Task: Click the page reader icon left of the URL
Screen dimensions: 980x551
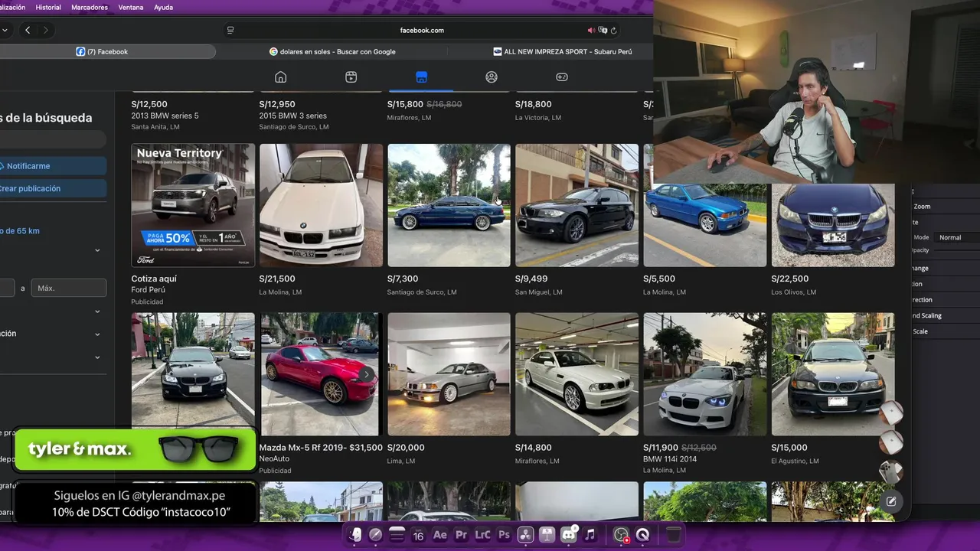Action: (x=230, y=31)
